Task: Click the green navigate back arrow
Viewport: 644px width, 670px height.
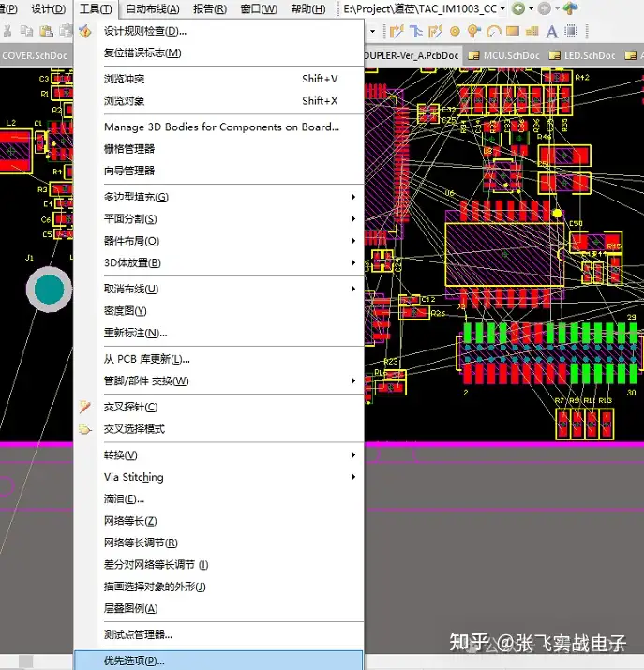Action: 517,9
